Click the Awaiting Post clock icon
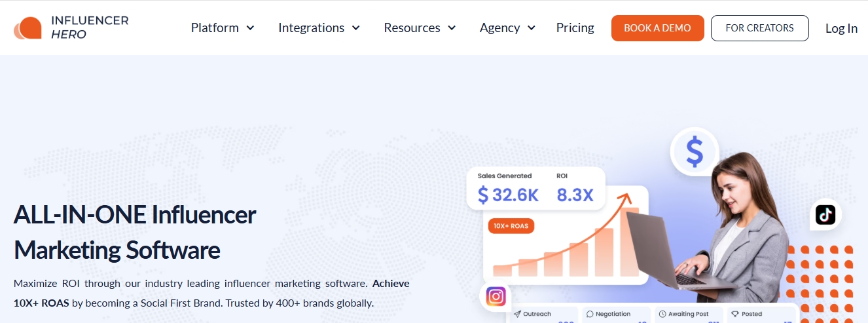868x323 pixels. click(x=662, y=314)
